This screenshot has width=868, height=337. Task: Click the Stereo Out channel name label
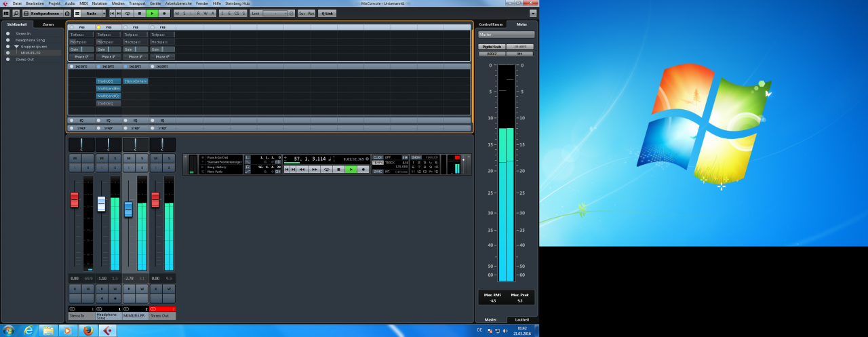coord(162,315)
